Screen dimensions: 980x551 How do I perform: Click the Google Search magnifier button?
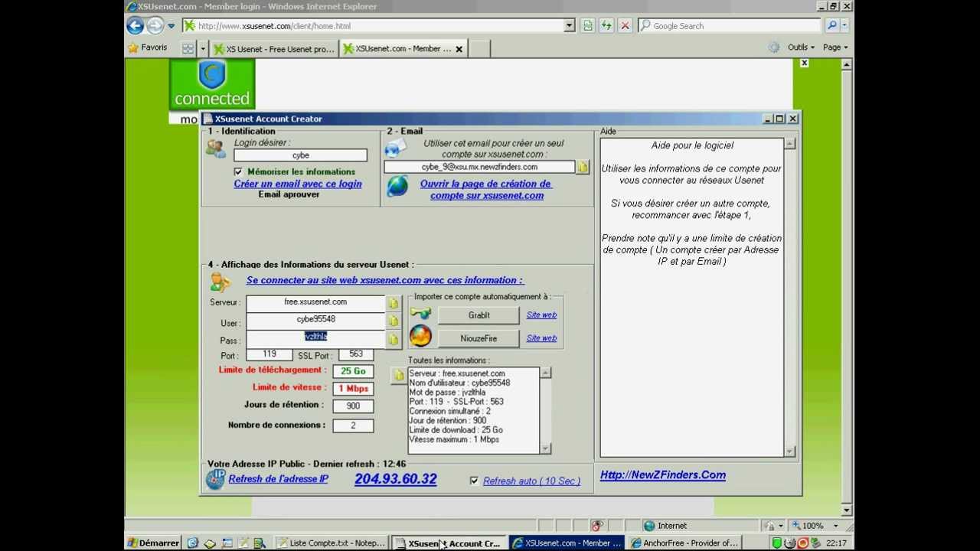pyautogui.click(x=831, y=25)
